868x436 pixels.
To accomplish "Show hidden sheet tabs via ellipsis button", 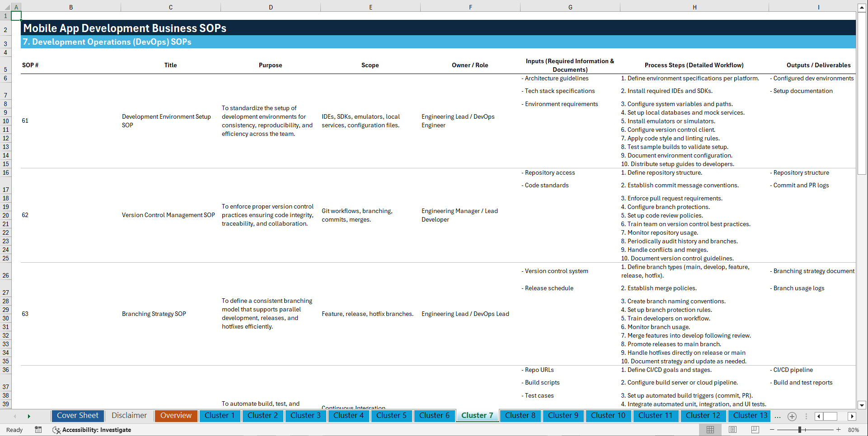I will [778, 416].
